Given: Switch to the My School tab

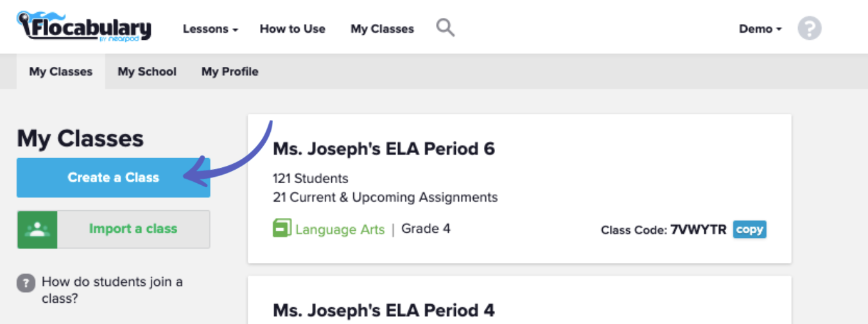Looking at the screenshot, I should click(x=147, y=72).
